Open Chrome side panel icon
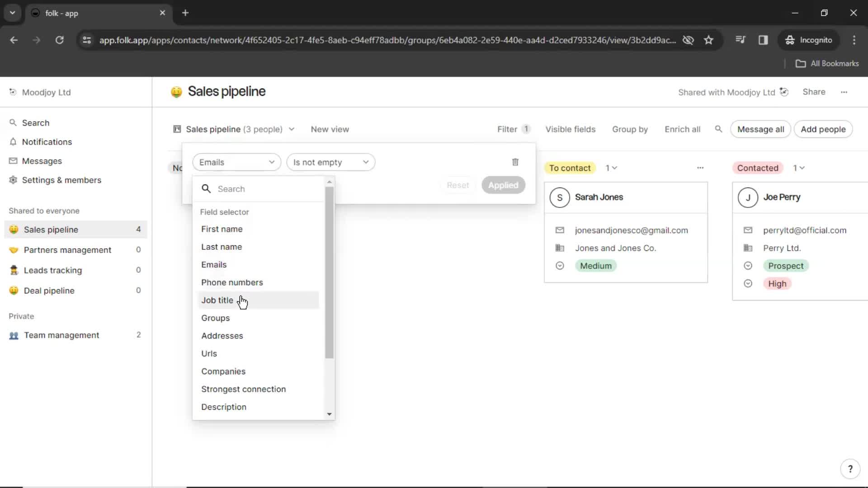The height and width of the screenshot is (488, 868). pos(763,40)
